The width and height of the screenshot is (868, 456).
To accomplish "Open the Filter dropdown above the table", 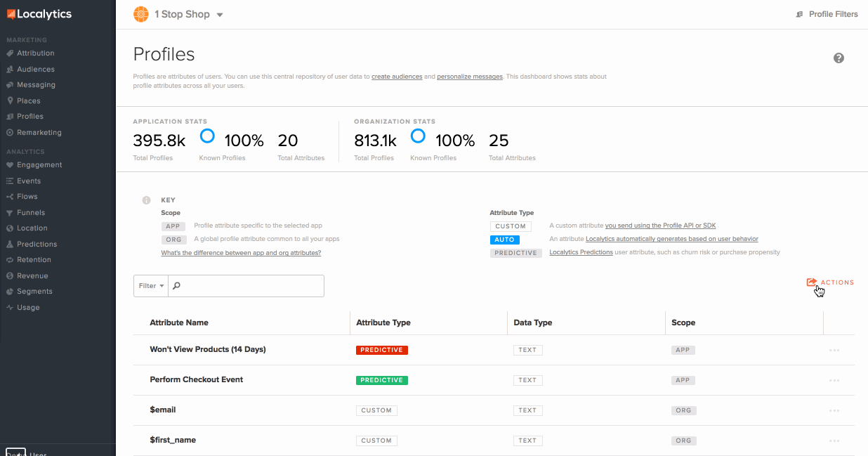I will pos(151,286).
